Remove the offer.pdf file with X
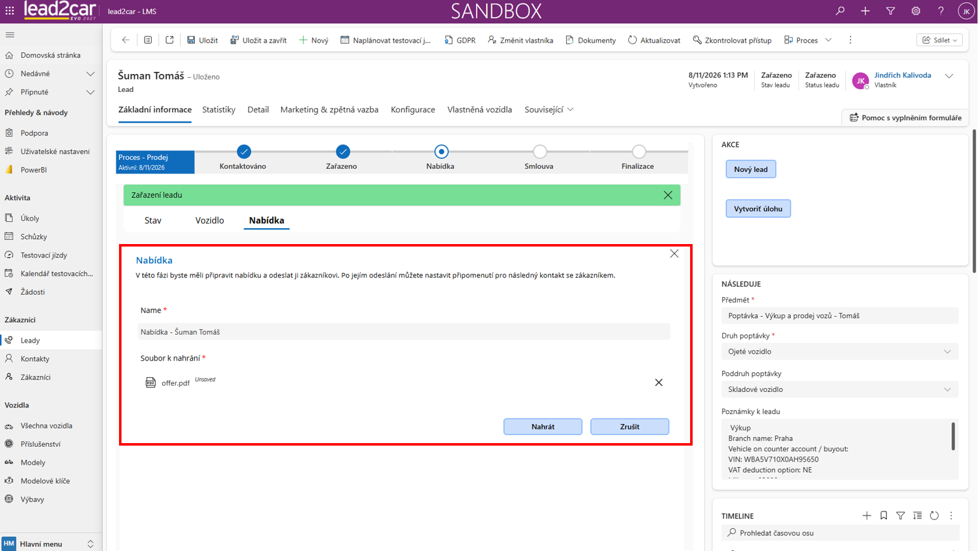Viewport: 980px width, 551px height. pos(659,383)
